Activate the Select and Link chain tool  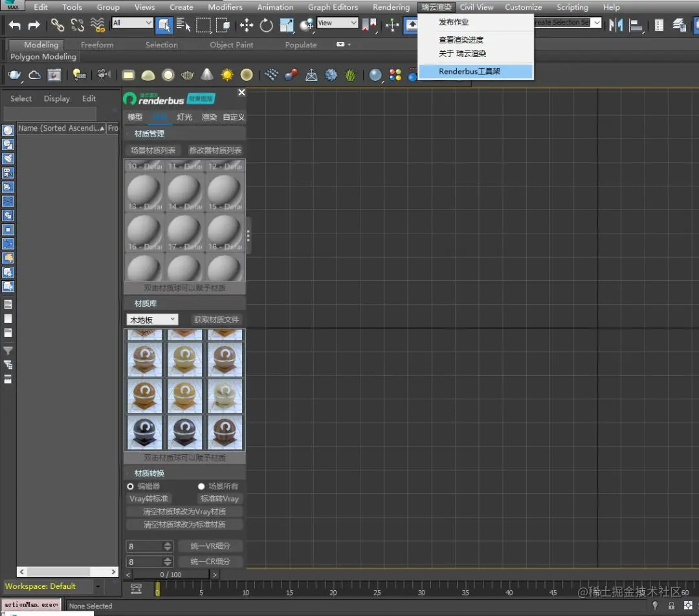(58, 25)
